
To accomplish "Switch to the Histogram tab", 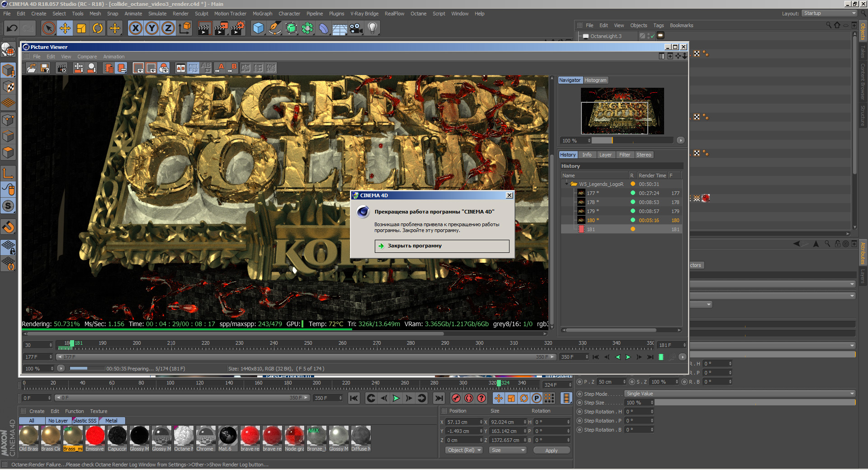I will pos(595,80).
